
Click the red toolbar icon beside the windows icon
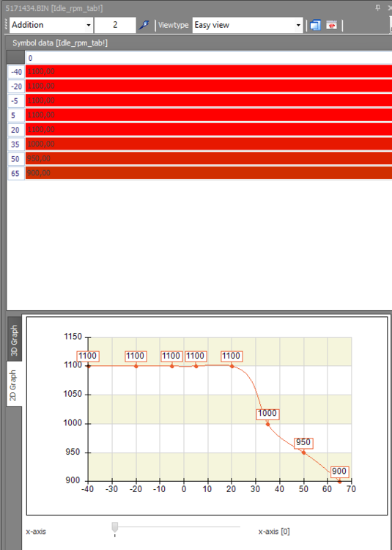pyautogui.click(x=332, y=25)
